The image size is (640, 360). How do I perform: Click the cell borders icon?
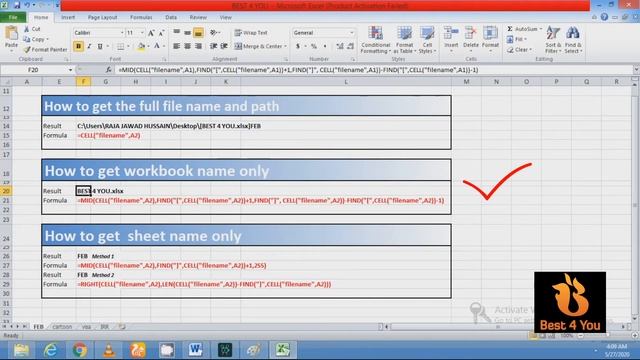(120, 46)
